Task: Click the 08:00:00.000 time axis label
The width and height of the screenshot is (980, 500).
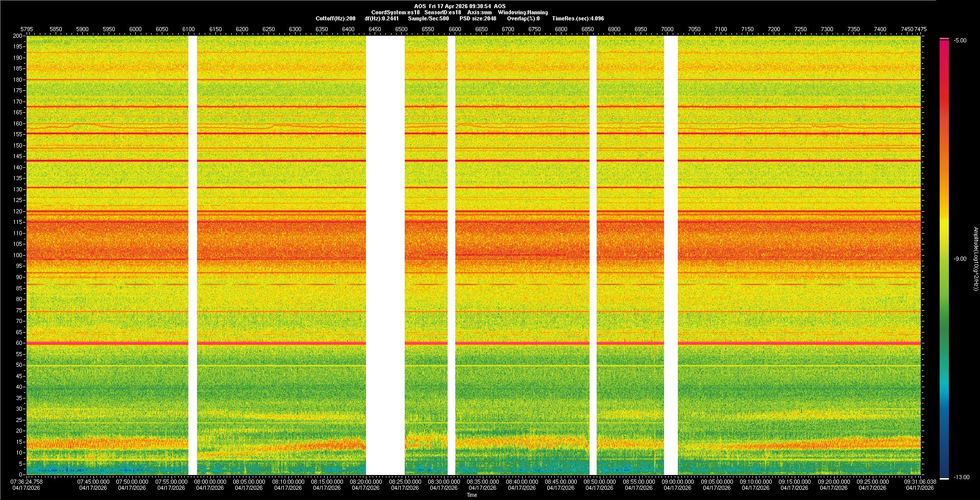Action: click(x=210, y=482)
